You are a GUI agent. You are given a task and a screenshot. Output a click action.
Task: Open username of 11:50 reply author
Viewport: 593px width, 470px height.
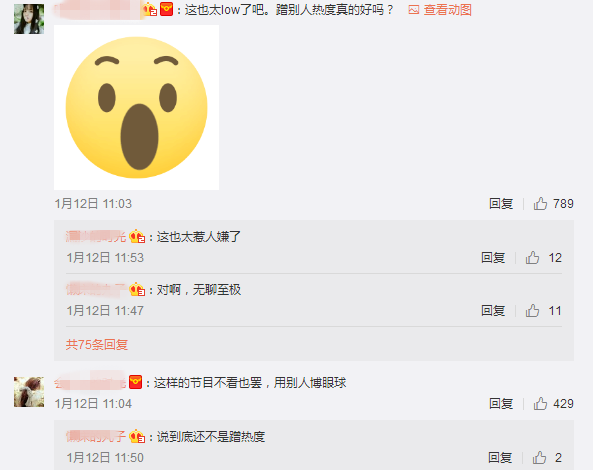96,436
